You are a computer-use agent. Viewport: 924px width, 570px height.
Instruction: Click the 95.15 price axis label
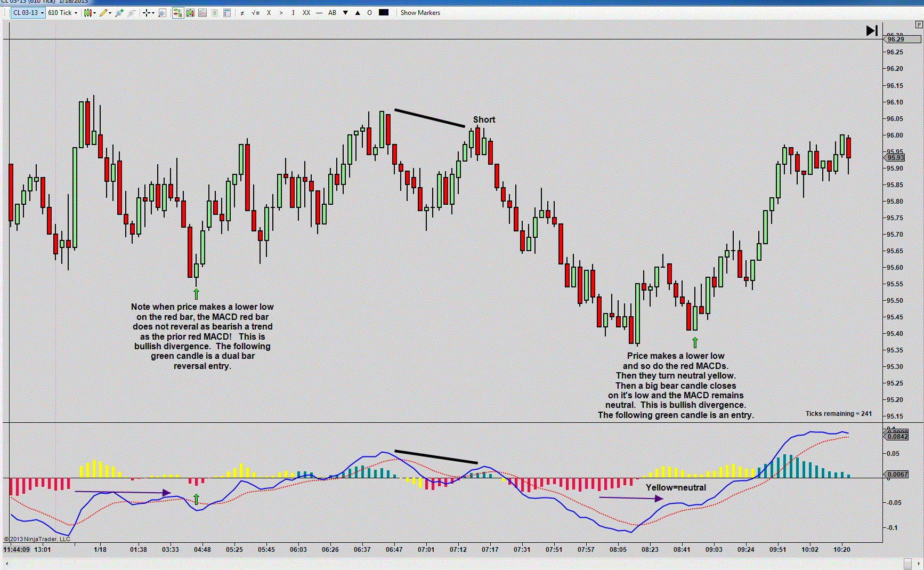[895, 416]
